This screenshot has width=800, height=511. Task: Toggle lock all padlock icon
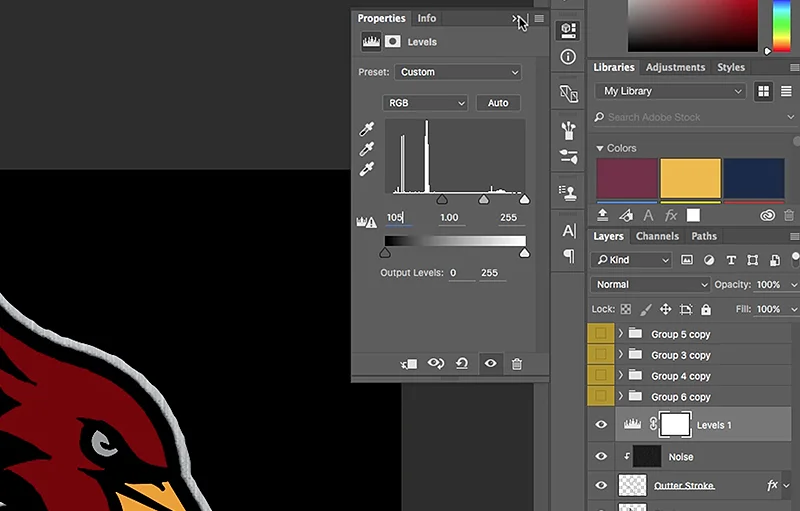(706, 309)
